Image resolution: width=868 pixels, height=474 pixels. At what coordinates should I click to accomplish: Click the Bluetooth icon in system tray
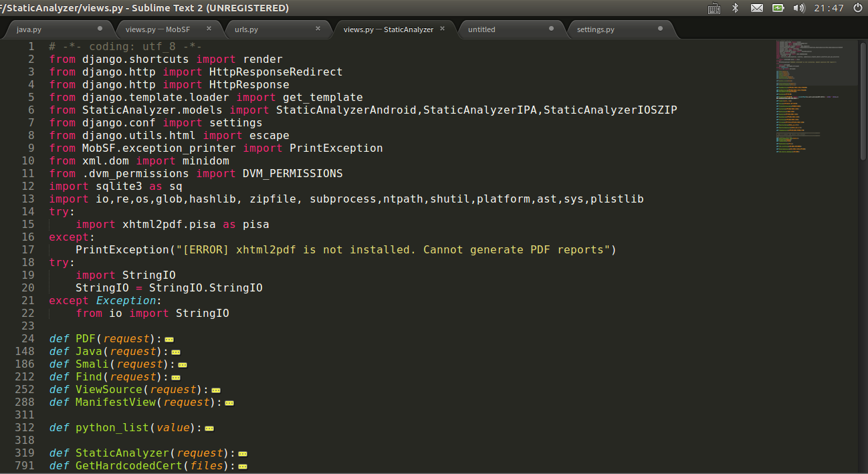[735, 8]
